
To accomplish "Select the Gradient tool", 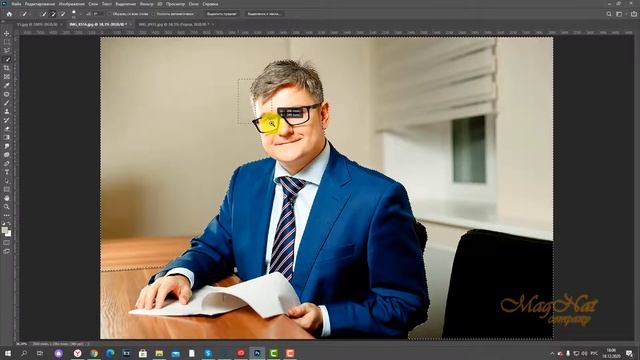I will tap(7, 138).
